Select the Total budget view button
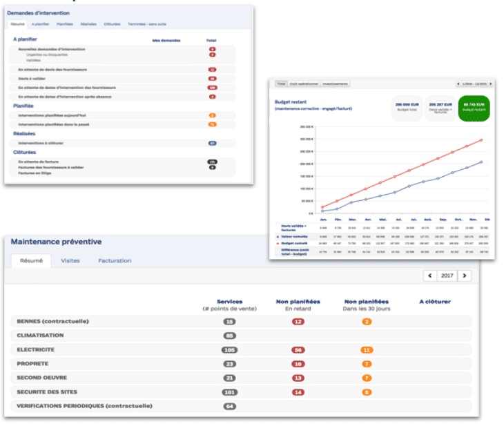The image size is (504, 424). pos(281,84)
